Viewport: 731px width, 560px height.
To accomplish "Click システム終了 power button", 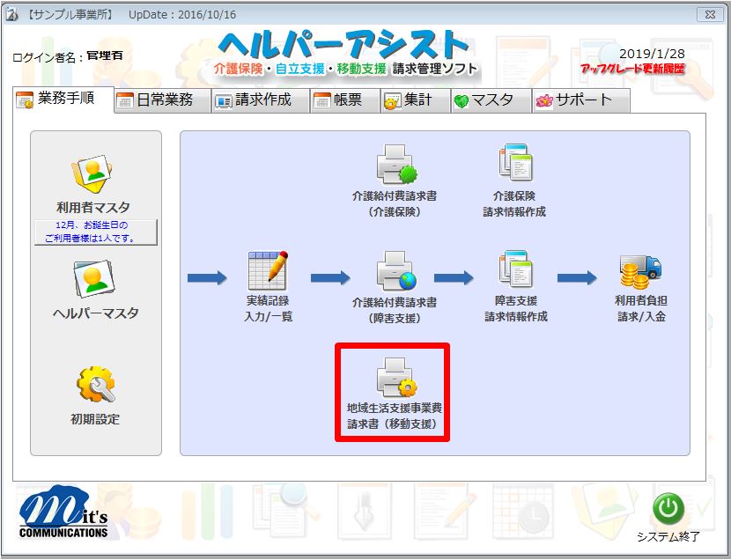I will (668, 510).
